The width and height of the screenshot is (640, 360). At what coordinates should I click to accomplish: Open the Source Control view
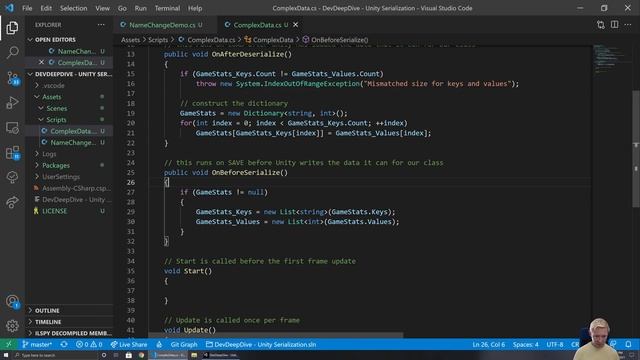(x=12, y=78)
